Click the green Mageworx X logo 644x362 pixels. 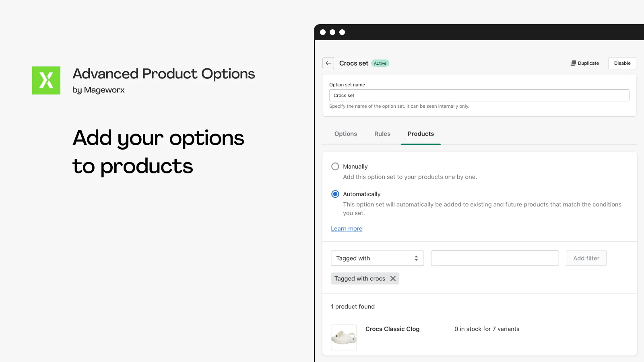[46, 80]
